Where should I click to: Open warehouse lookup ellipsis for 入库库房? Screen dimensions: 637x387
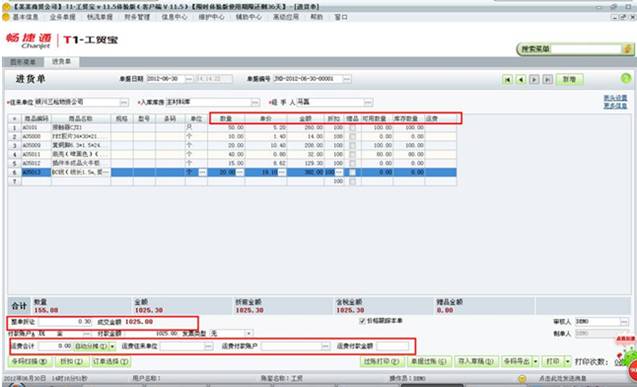click(x=255, y=102)
